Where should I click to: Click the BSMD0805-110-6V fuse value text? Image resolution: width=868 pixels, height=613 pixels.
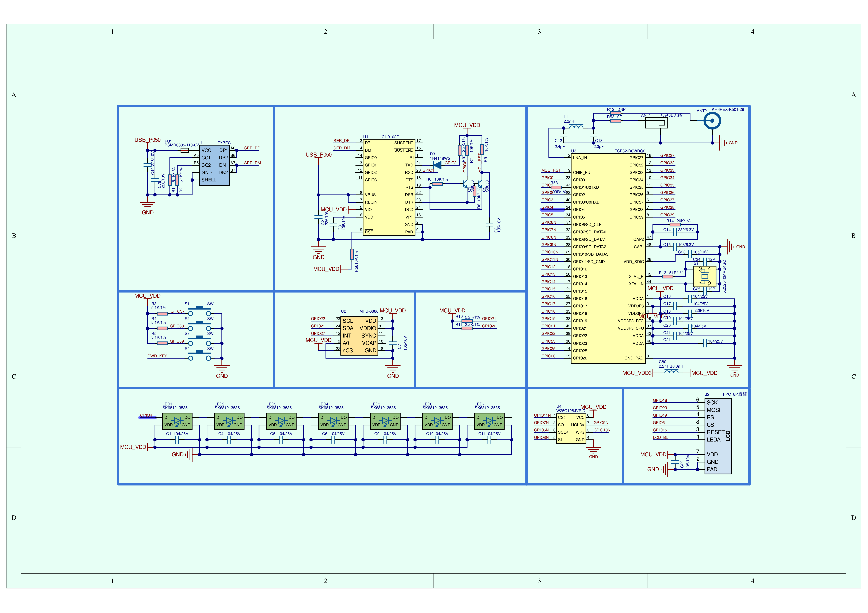182,145
